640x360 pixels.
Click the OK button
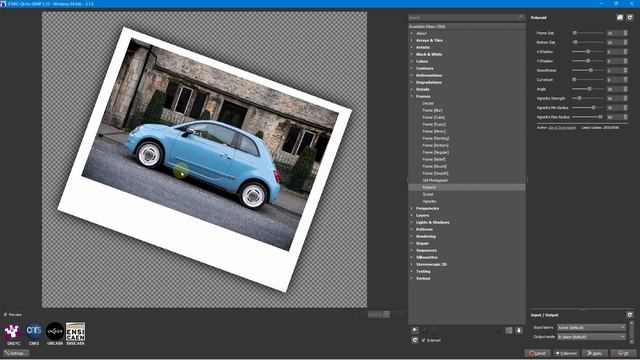623,353
